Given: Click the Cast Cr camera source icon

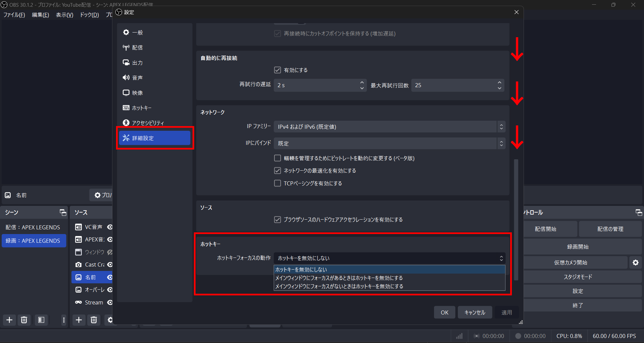Looking at the screenshot, I should pos(78,265).
